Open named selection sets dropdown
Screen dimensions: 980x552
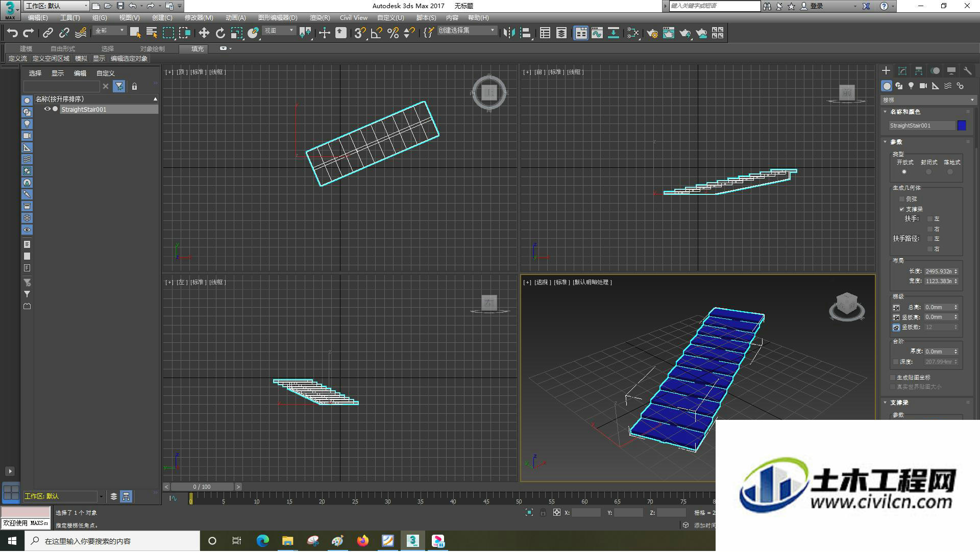click(467, 31)
